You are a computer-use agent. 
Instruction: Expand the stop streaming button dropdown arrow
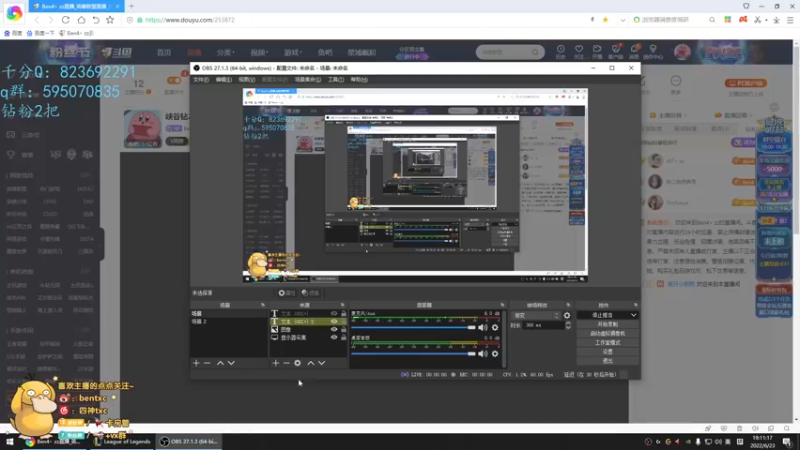(633, 315)
